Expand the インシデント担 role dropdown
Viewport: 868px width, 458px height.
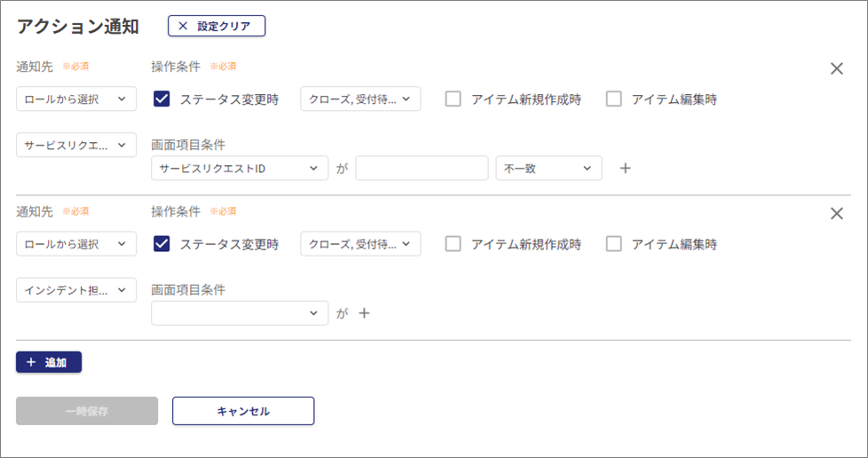tap(76, 289)
